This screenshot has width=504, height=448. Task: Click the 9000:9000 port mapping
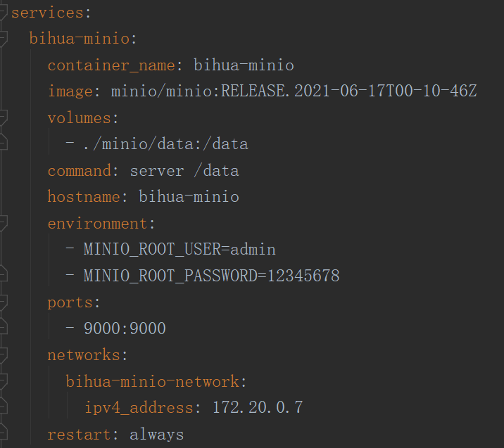point(125,328)
